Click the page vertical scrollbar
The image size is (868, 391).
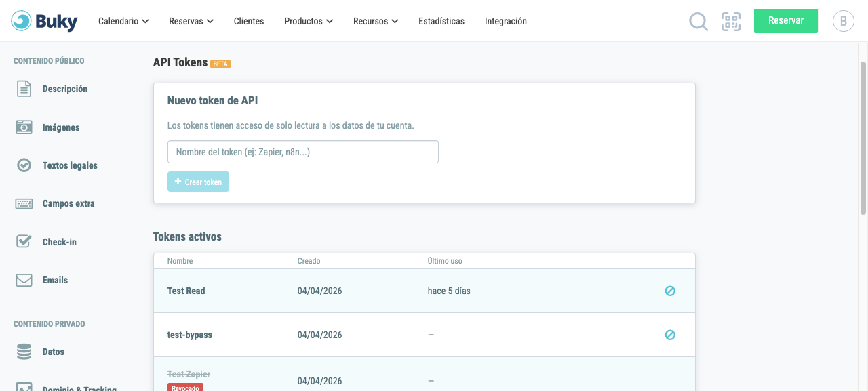(863, 138)
